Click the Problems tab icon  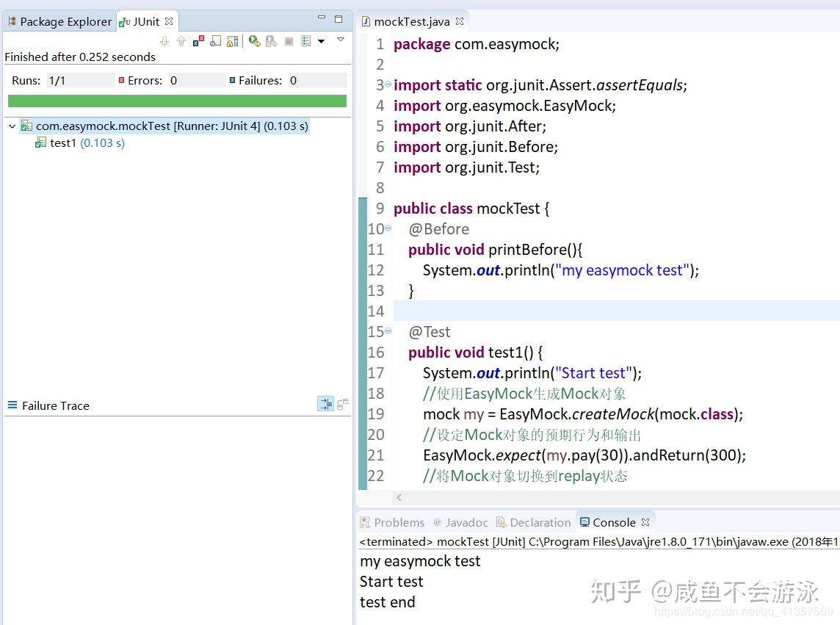(365, 522)
